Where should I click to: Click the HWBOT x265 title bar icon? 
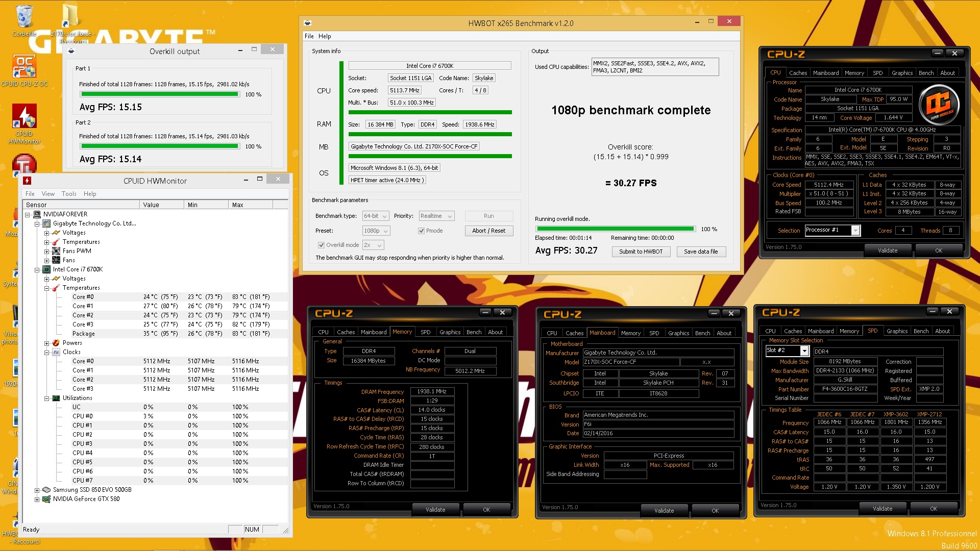tap(307, 23)
